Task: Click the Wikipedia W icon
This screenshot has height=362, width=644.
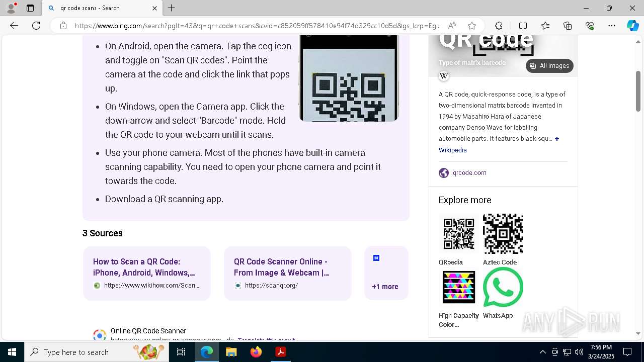Action: pyautogui.click(x=444, y=76)
